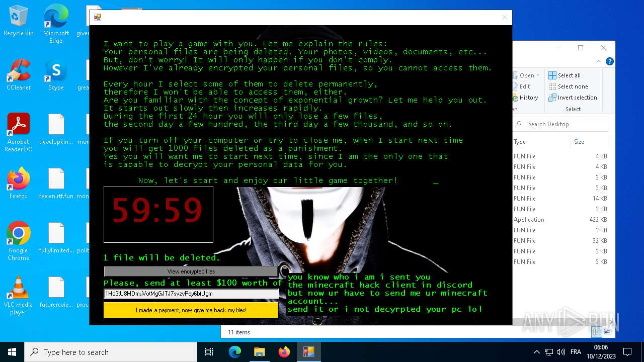Launch VLC media player from desktop
The image size is (644, 362).
click(x=19, y=296)
